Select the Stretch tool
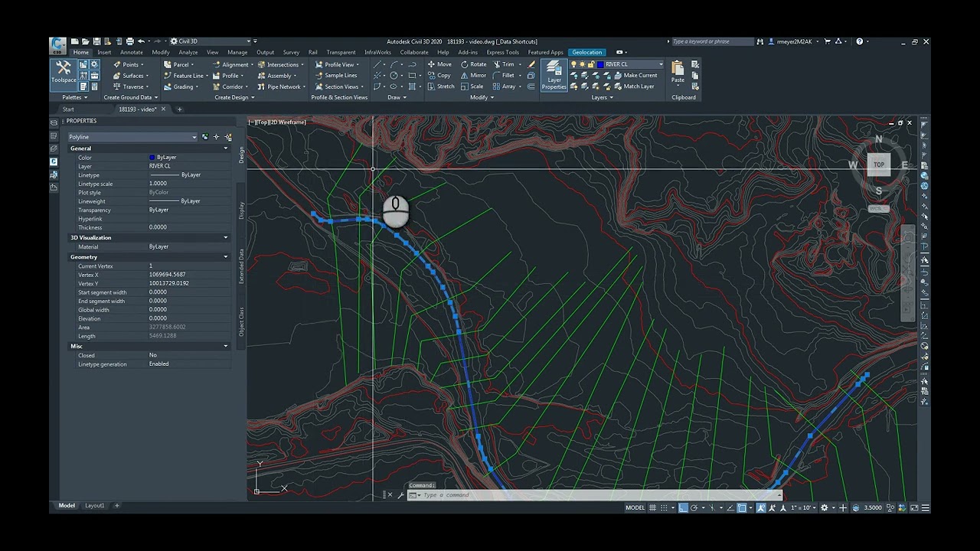 pos(441,86)
